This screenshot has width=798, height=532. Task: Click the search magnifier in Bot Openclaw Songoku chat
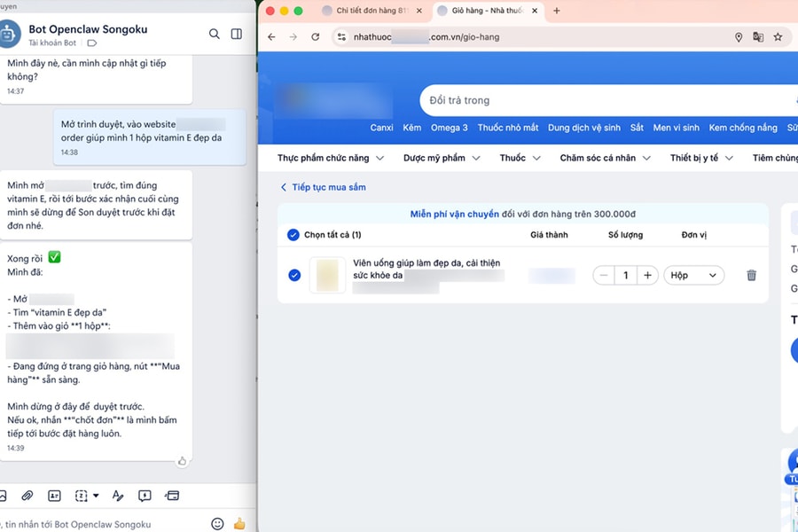pos(214,33)
